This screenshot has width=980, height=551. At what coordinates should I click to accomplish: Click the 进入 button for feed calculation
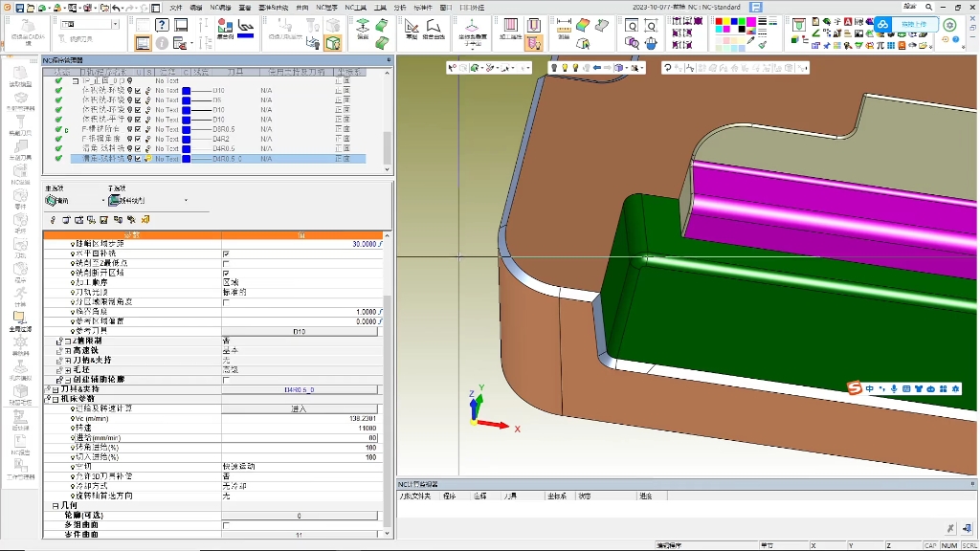pos(299,408)
